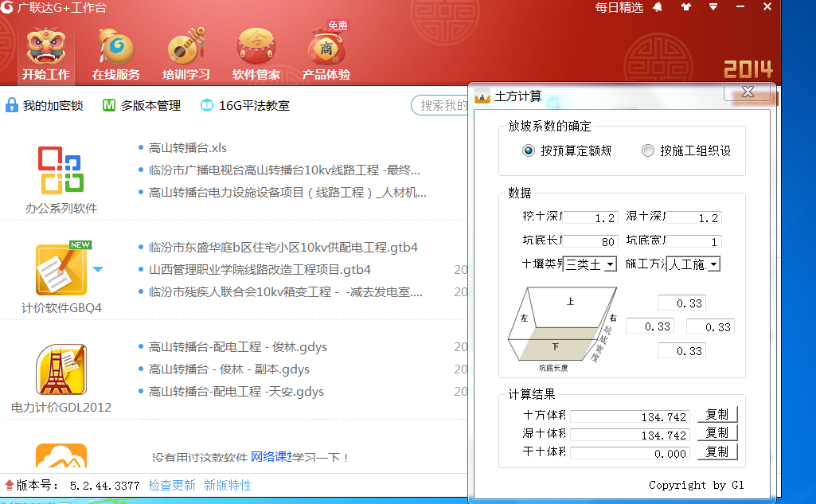
Task: Open the 土壤类别 三类土 dropdown
Action: coord(590,264)
